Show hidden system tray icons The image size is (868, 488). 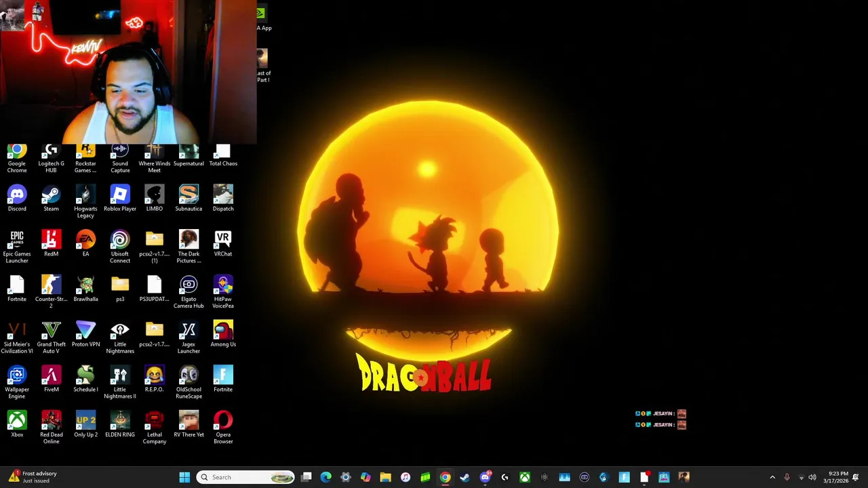(x=772, y=477)
